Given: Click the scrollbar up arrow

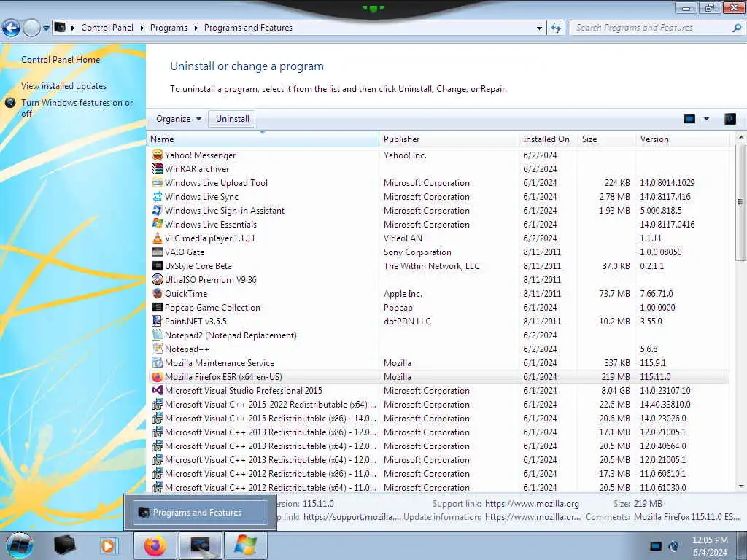Looking at the screenshot, I should (740, 137).
